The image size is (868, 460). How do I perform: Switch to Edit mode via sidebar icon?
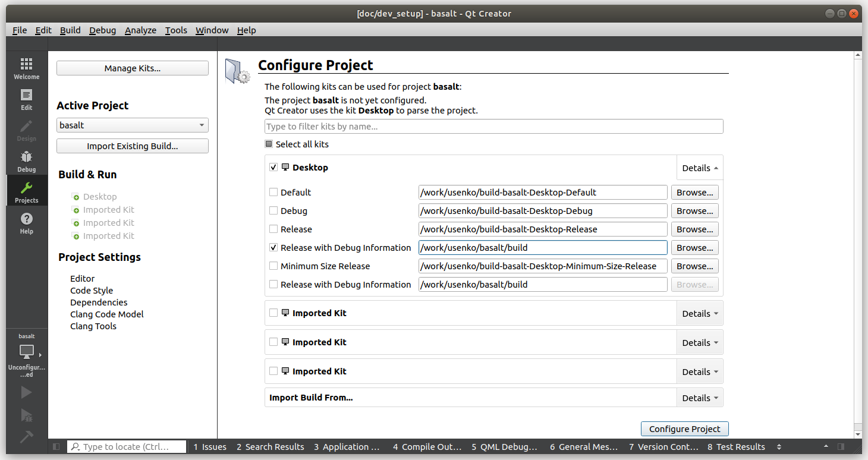click(x=26, y=99)
